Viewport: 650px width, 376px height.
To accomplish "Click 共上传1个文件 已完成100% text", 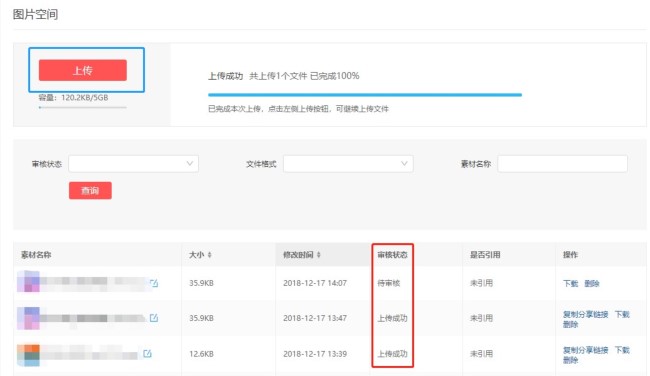I will 304,76.
